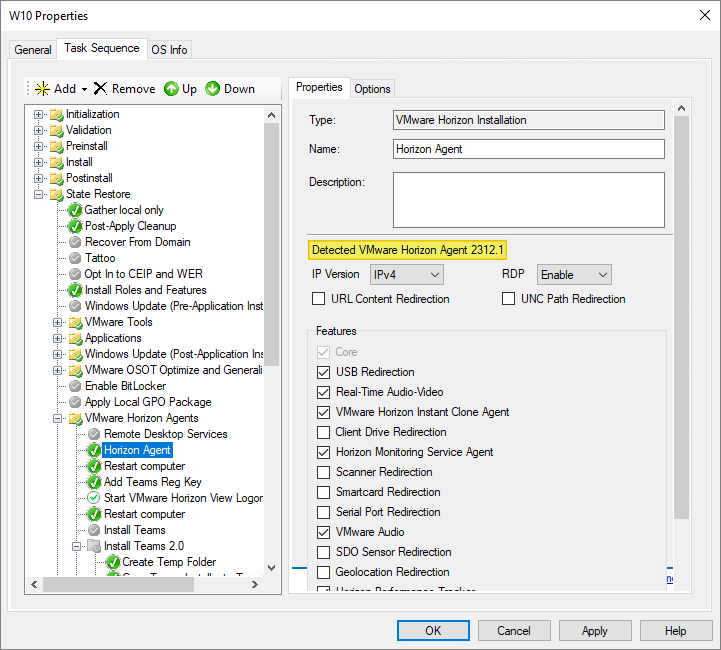The width and height of the screenshot is (721, 650).
Task: Open the RDP Enable dropdown
Action: tap(574, 274)
